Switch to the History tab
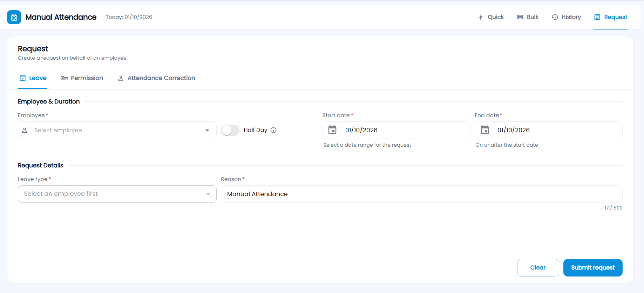This screenshot has width=644, height=293. click(567, 17)
